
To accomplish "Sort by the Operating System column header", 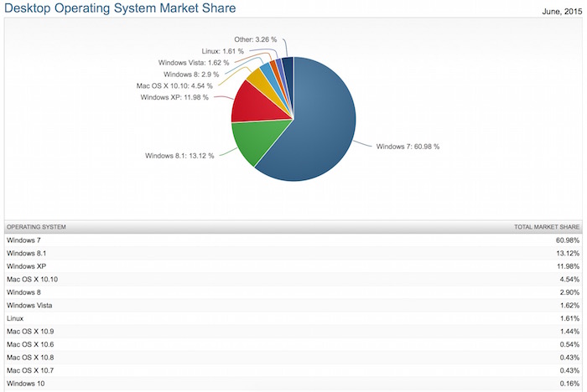I will coord(36,227).
